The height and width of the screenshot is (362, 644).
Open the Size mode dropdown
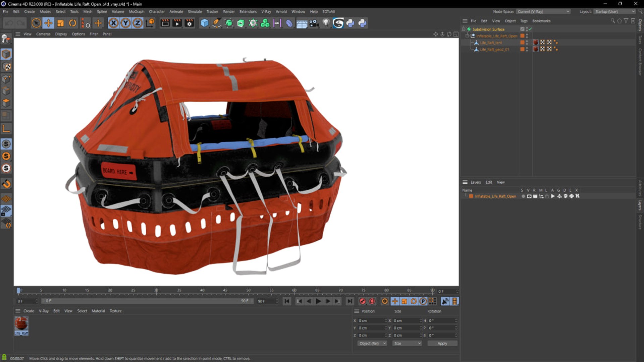coord(407,343)
